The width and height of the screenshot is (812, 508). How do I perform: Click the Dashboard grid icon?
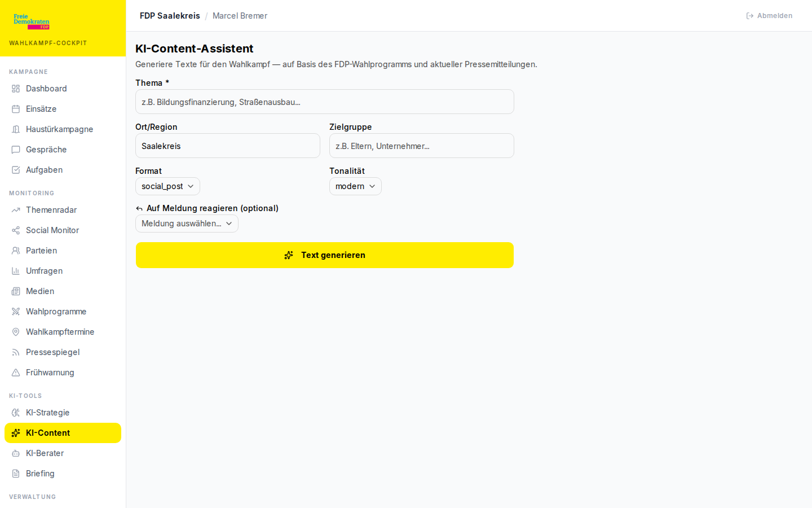tap(16, 89)
